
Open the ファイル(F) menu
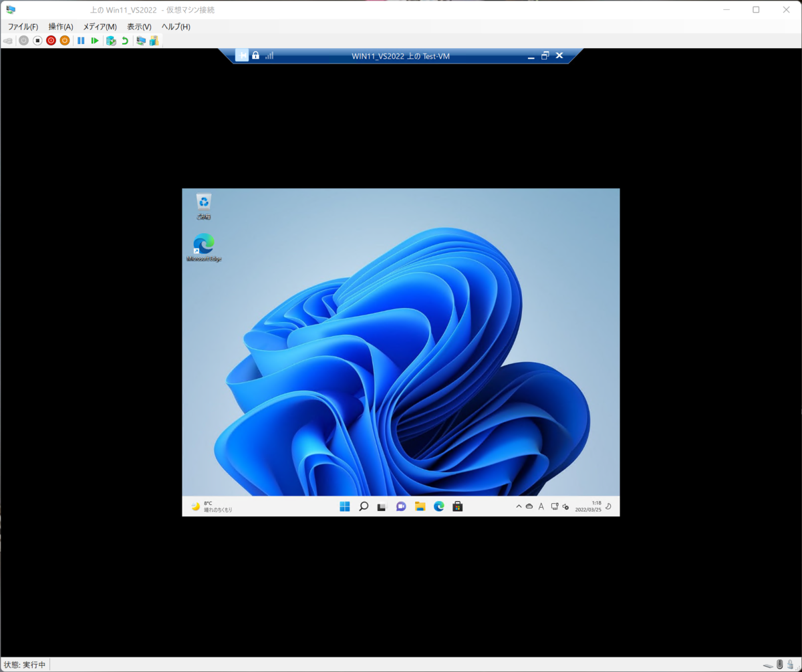[x=23, y=27]
